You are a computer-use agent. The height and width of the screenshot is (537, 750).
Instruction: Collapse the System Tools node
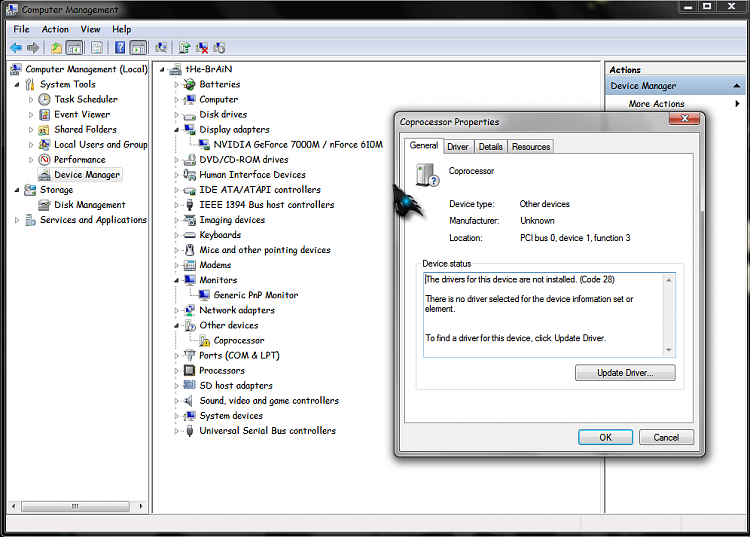(x=17, y=85)
